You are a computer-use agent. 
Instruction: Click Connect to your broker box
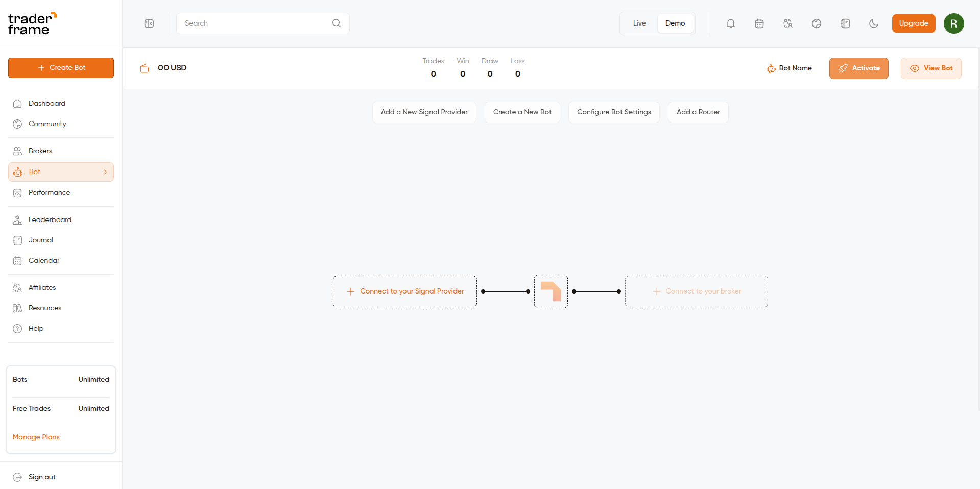(697, 291)
